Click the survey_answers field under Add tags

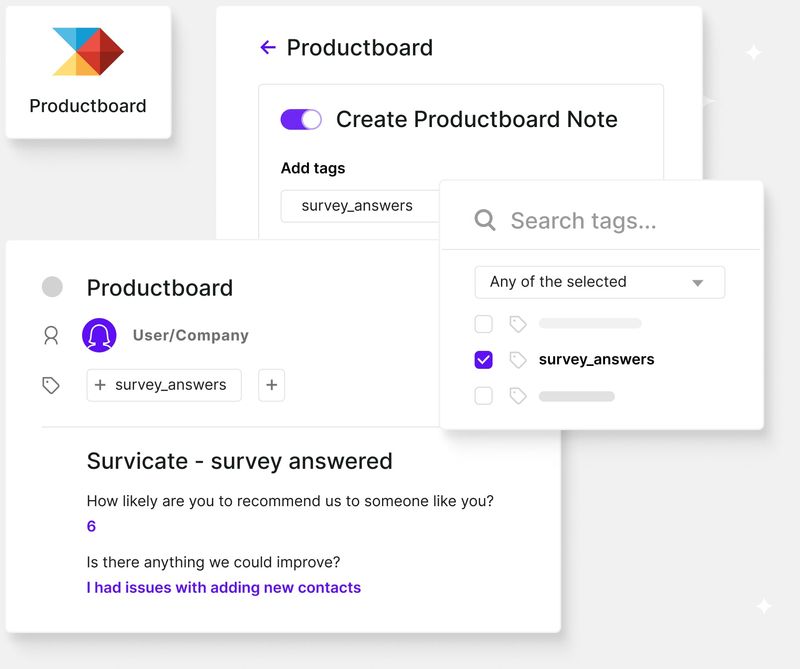(360, 206)
